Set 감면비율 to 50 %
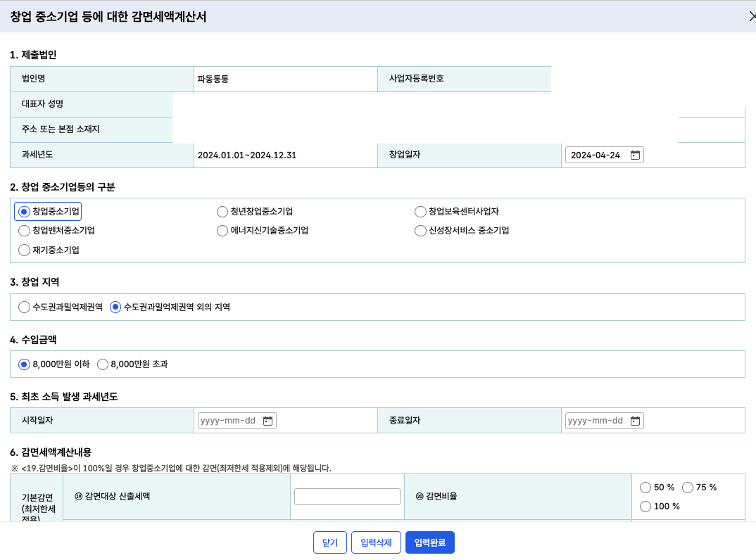The height and width of the screenshot is (560, 756). [x=645, y=488]
